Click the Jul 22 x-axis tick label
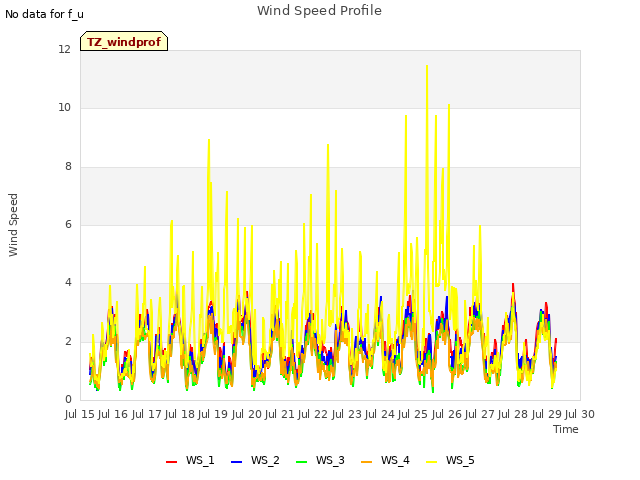The width and height of the screenshot is (640, 480). click(313, 414)
